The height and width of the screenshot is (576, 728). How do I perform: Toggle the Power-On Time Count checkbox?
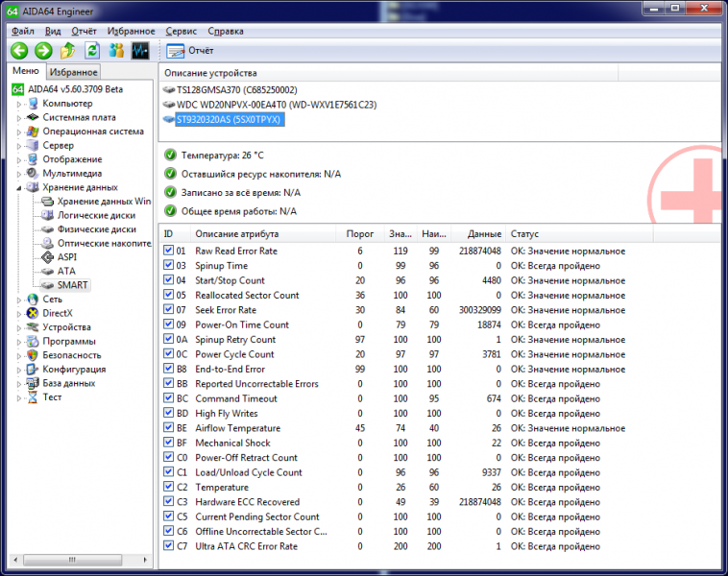(x=168, y=324)
